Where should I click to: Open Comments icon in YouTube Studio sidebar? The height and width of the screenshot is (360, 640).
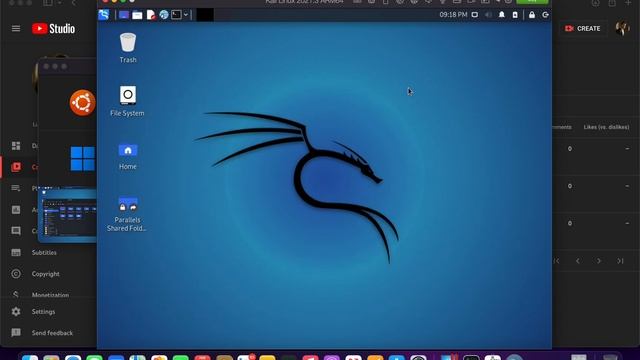[16, 231]
